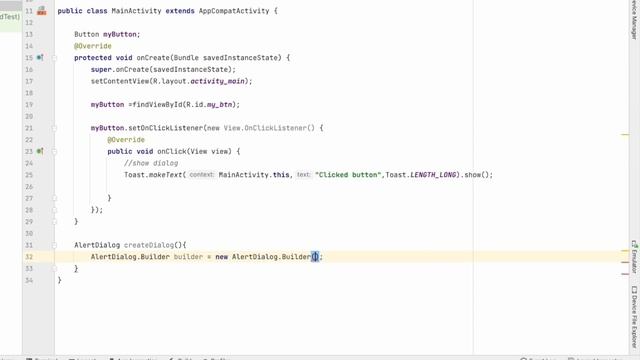The image size is (640, 360).
Task: Click activity_main in setContentView call
Action: point(217,81)
